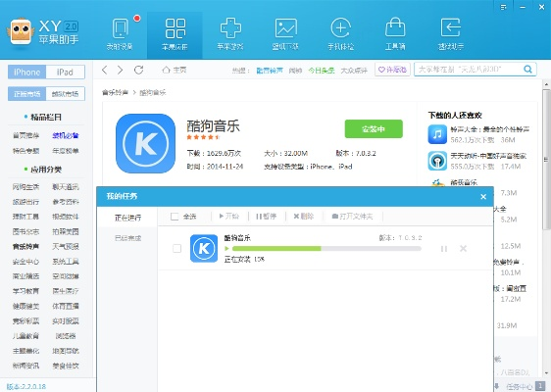Switch device type to iPhone
The image size is (551, 392).
coord(27,72)
